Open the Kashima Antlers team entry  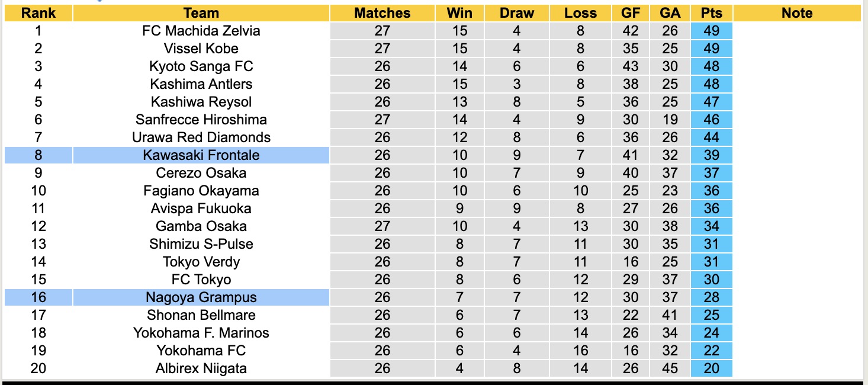tap(201, 84)
